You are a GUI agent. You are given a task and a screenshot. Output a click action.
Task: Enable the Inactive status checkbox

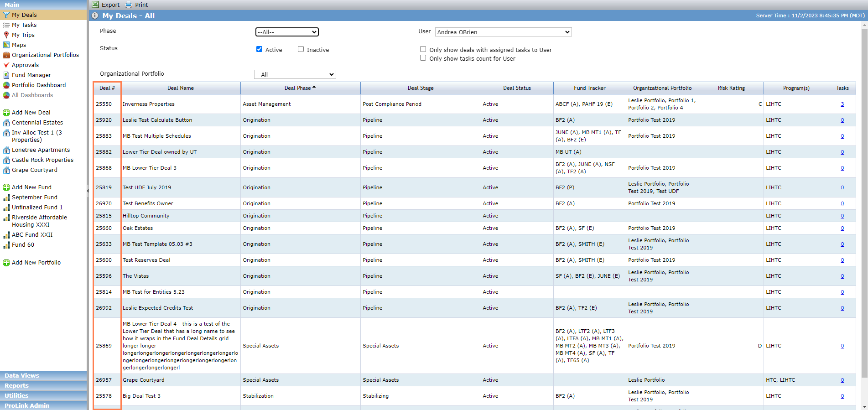click(x=301, y=49)
